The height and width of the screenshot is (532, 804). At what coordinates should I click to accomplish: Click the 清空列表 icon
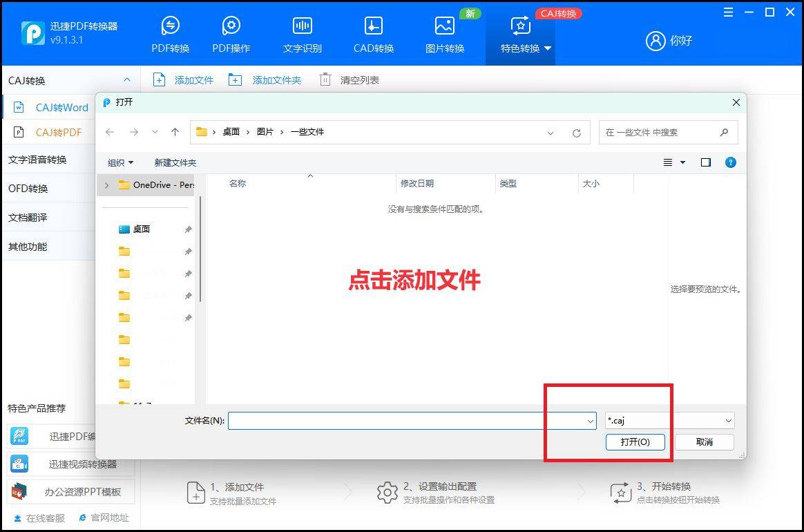(325, 79)
